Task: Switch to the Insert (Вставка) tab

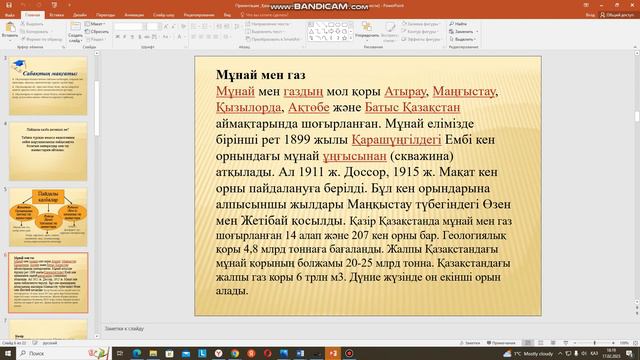Action: [56, 15]
